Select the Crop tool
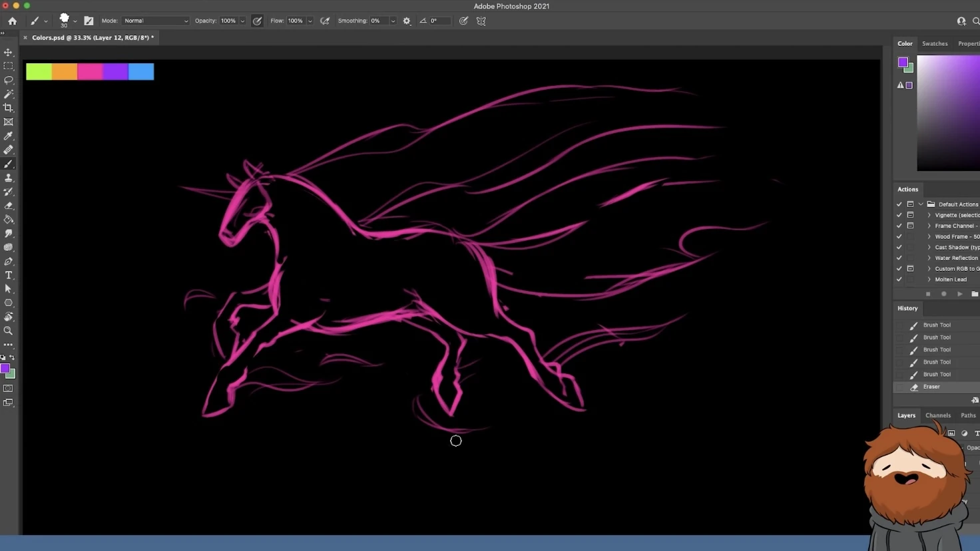This screenshot has width=980, height=551. pos(9,108)
